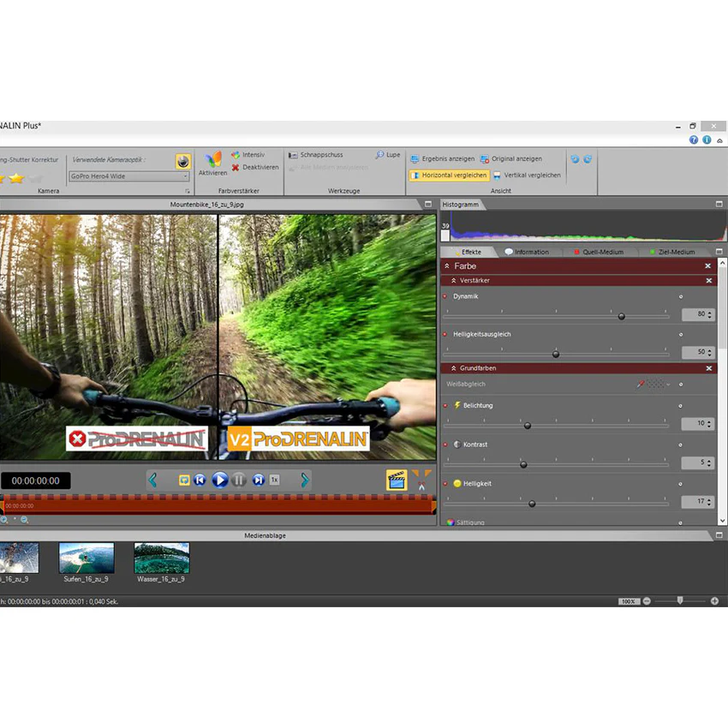Image resolution: width=728 pixels, height=728 pixels.
Task: Click the zoom minus button in status bar
Action: [x=647, y=601]
